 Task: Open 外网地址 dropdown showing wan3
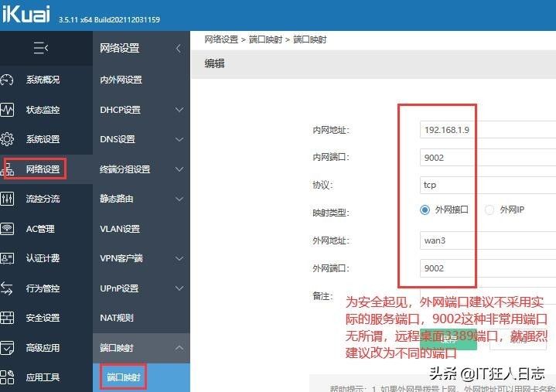tap(488, 240)
